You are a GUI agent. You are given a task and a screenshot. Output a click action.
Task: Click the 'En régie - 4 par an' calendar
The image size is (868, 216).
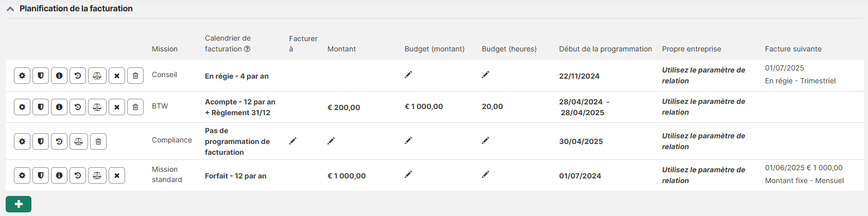tap(237, 76)
